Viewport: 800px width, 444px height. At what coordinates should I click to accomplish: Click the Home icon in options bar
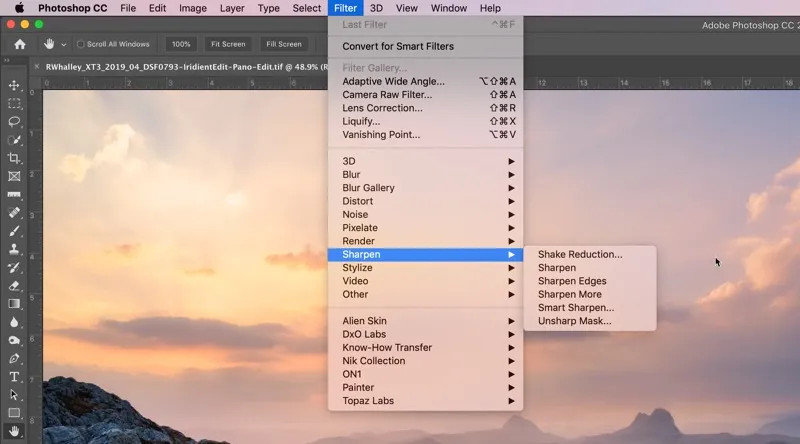click(19, 44)
